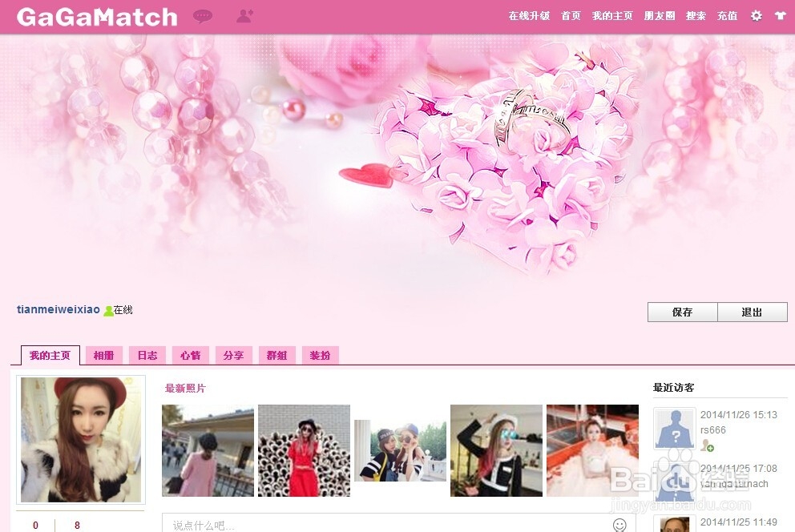The width and height of the screenshot is (795, 532).
Task: Open the photo of girl in red dress
Action: click(305, 450)
